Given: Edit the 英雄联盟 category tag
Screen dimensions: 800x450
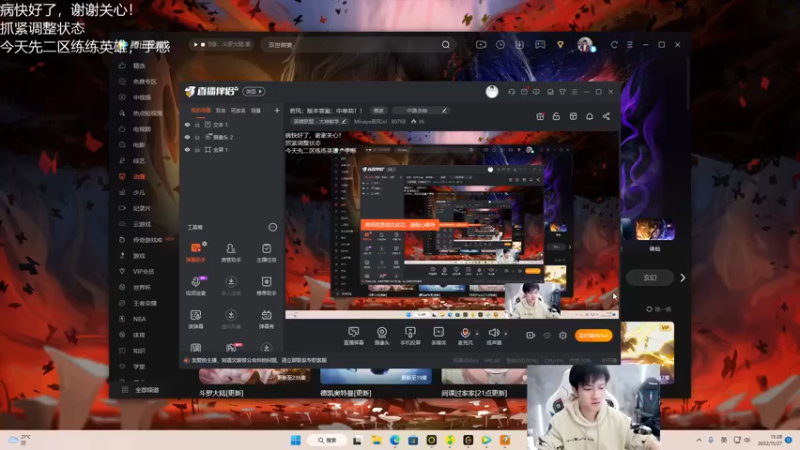Looking at the screenshot, I should tap(320, 121).
